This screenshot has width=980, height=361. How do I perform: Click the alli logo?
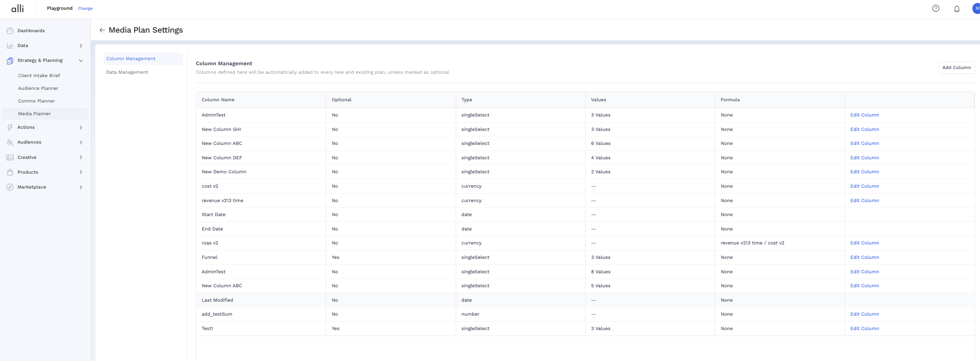[17, 8]
